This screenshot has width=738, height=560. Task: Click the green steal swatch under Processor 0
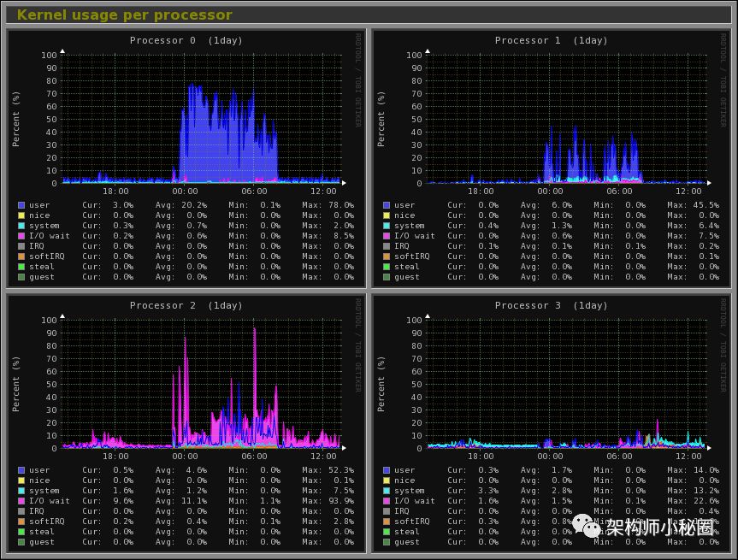click(21, 267)
